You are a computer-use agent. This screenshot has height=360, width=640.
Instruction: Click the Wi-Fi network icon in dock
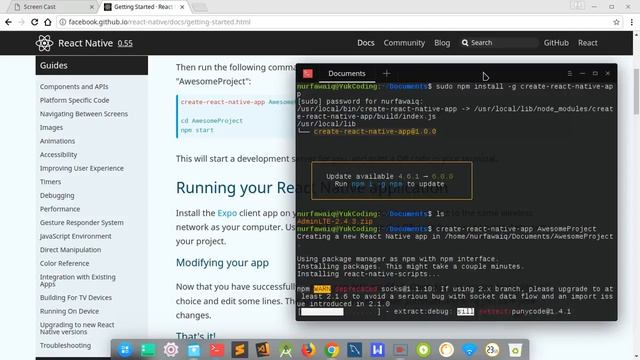point(469,350)
